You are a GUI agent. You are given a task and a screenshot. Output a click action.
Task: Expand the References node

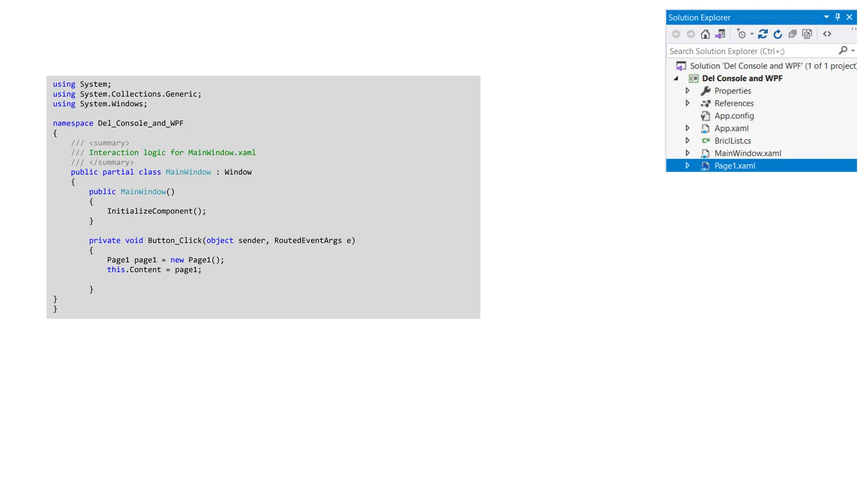click(x=687, y=103)
